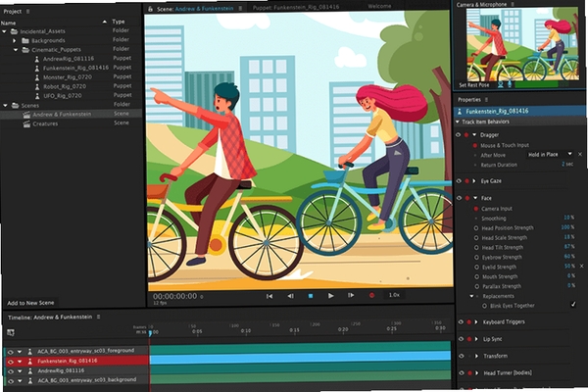Expand the Head Turner behavior
The width and height of the screenshot is (588, 392).
(477, 372)
